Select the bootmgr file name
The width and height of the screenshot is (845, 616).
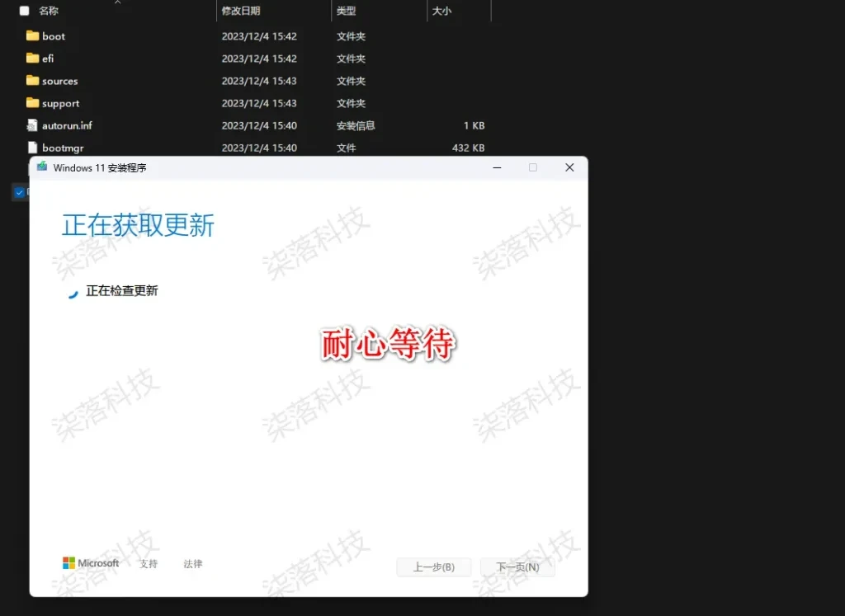[x=63, y=148]
